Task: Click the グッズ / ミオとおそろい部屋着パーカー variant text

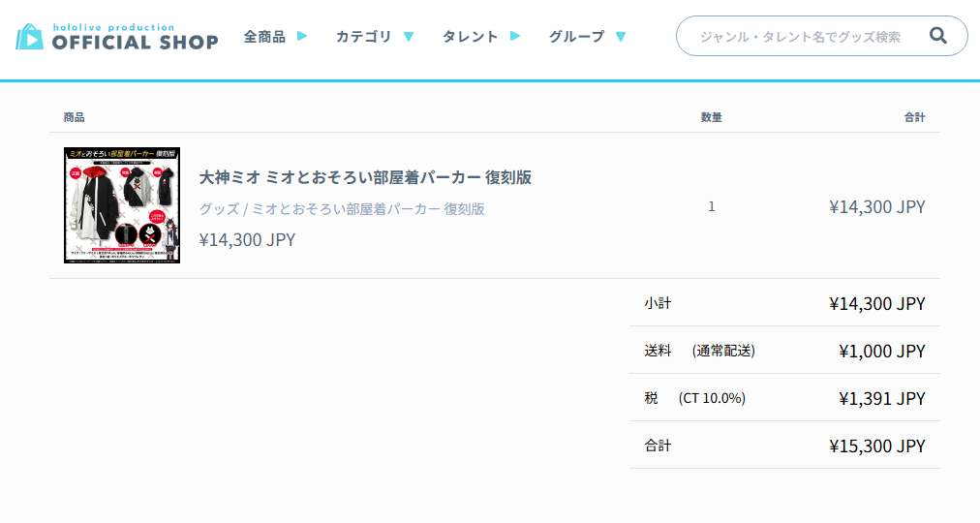Action: [x=342, y=208]
